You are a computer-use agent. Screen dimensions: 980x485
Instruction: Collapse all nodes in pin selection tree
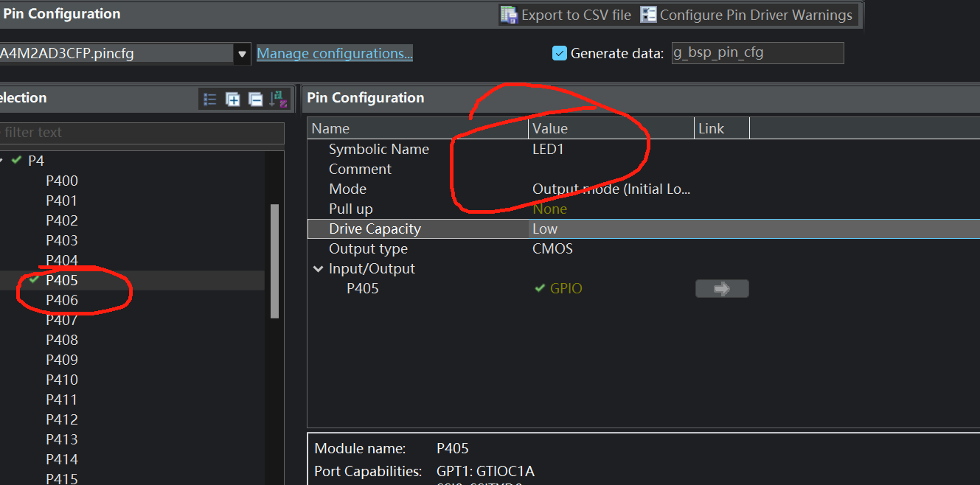coord(255,99)
